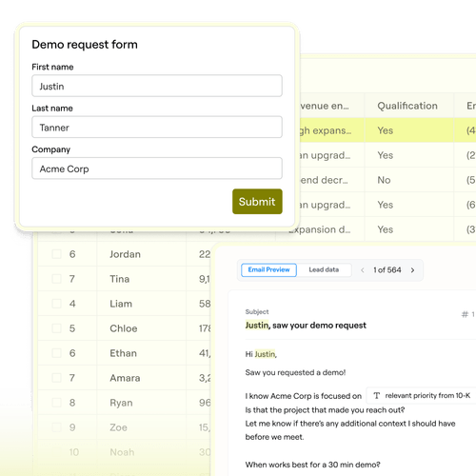Tick the checkbox in the Amara row
The width and height of the screenshot is (476, 476).
pos(56,378)
